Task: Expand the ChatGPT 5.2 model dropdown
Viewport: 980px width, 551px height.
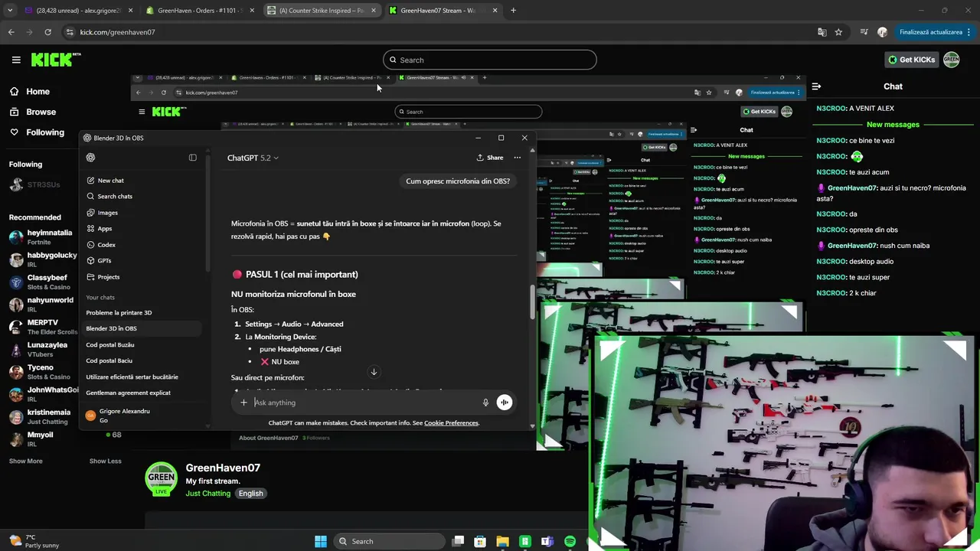Action: point(253,158)
